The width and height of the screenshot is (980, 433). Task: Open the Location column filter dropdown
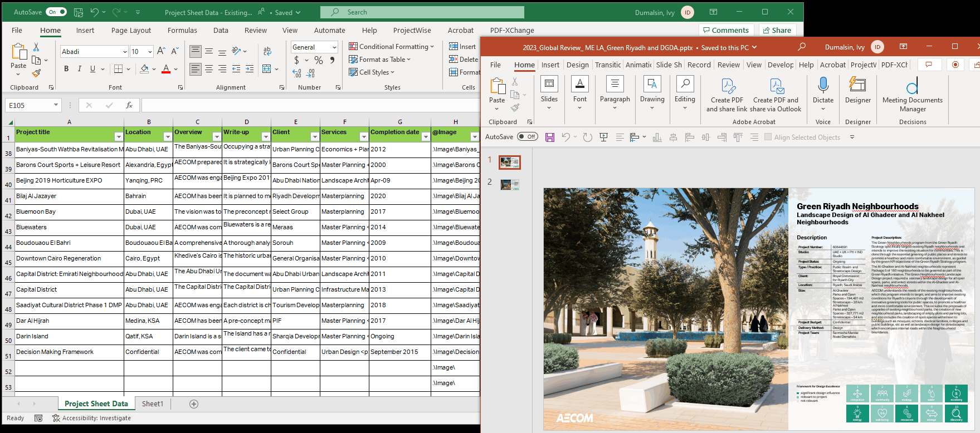tap(167, 136)
